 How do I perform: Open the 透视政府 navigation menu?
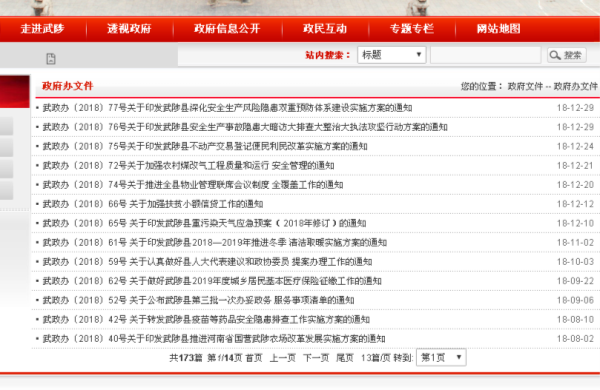pyautogui.click(x=129, y=29)
